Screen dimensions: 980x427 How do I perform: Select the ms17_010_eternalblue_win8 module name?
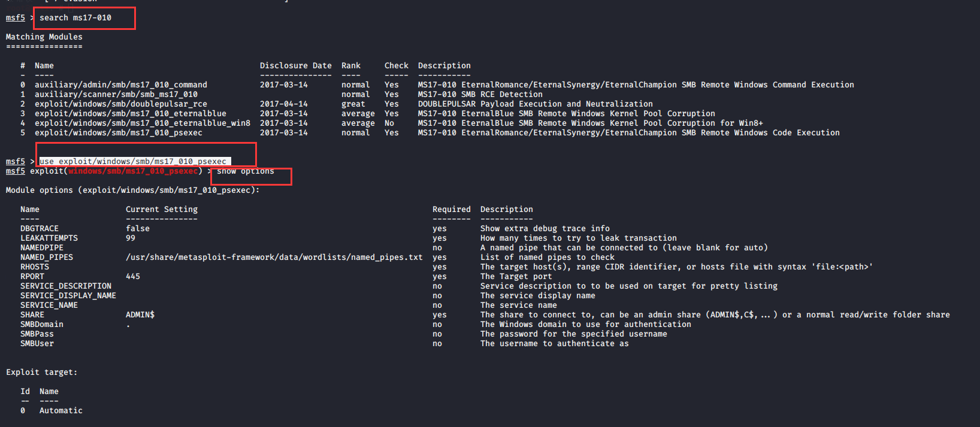[143, 123]
